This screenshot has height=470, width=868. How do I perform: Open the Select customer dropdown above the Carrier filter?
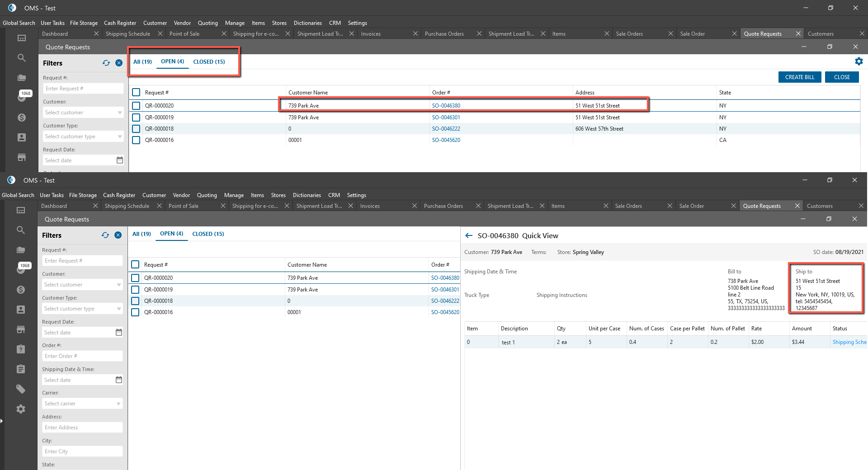point(82,285)
